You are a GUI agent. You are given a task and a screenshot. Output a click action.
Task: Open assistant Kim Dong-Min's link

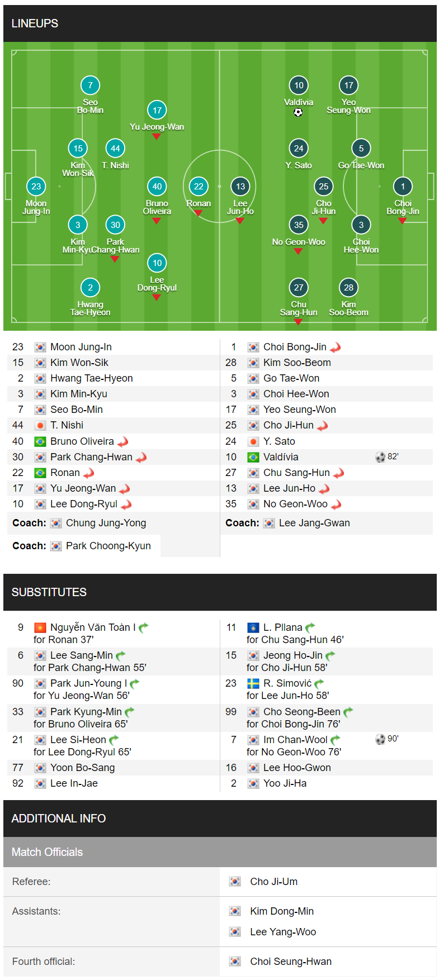click(x=282, y=911)
